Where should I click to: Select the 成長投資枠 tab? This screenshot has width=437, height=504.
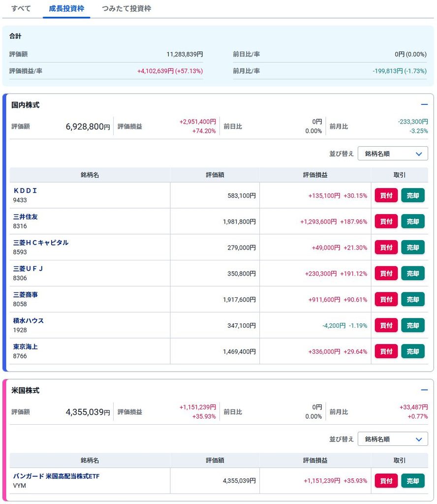point(66,9)
